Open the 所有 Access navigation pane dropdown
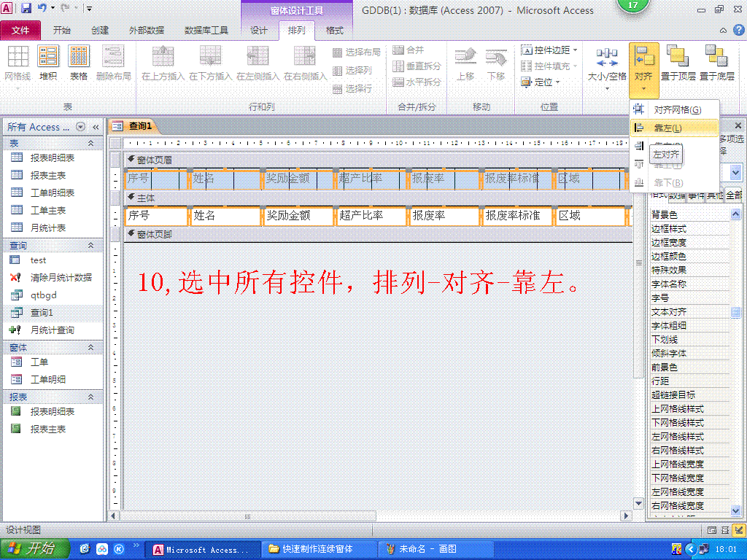 point(80,127)
